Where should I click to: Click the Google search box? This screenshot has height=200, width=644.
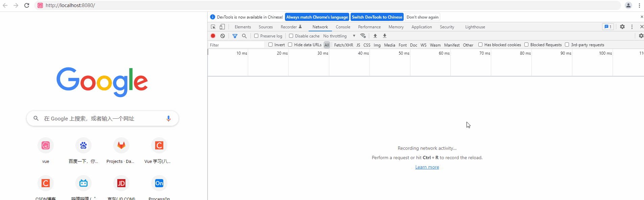click(102, 118)
